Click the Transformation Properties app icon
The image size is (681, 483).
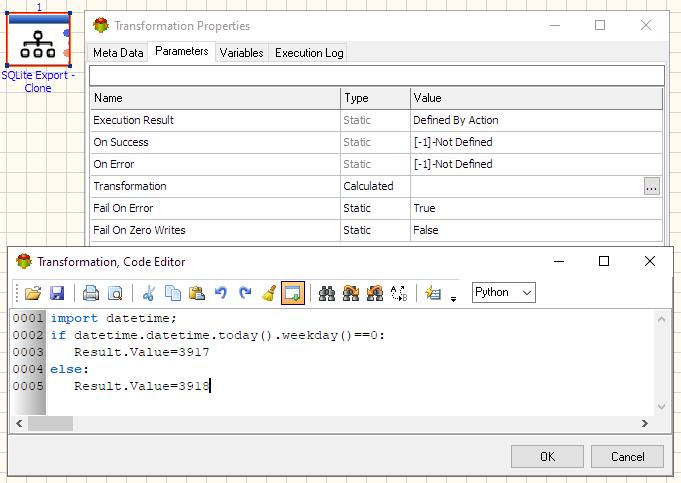pos(101,26)
